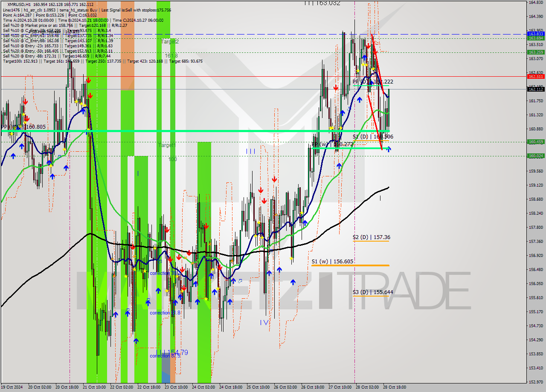Click the blue 'I I I' wave label
Viewport: 546px width, 392px height.
coord(250,151)
